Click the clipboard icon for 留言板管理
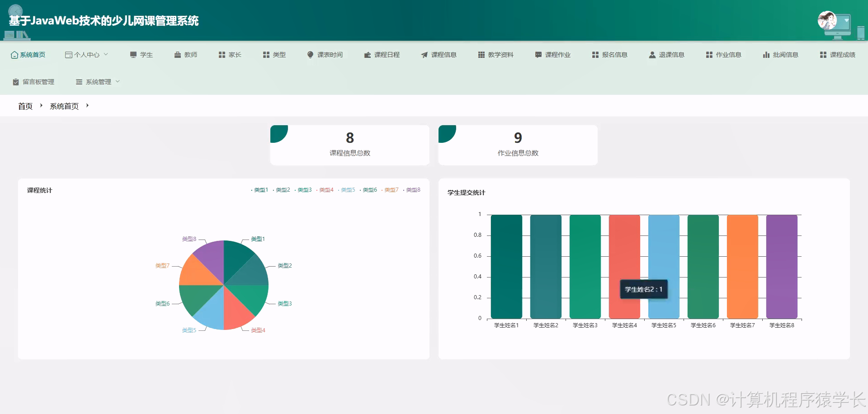The image size is (868, 414). [16, 82]
